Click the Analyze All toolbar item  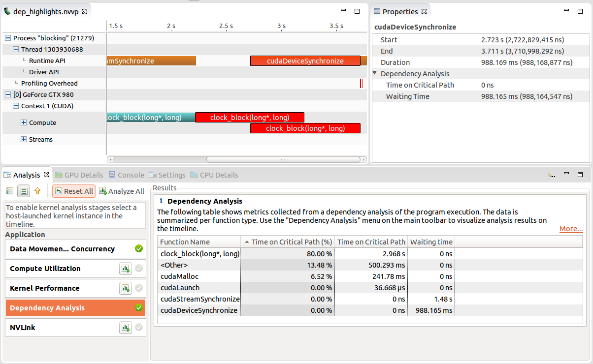pos(121,191)
